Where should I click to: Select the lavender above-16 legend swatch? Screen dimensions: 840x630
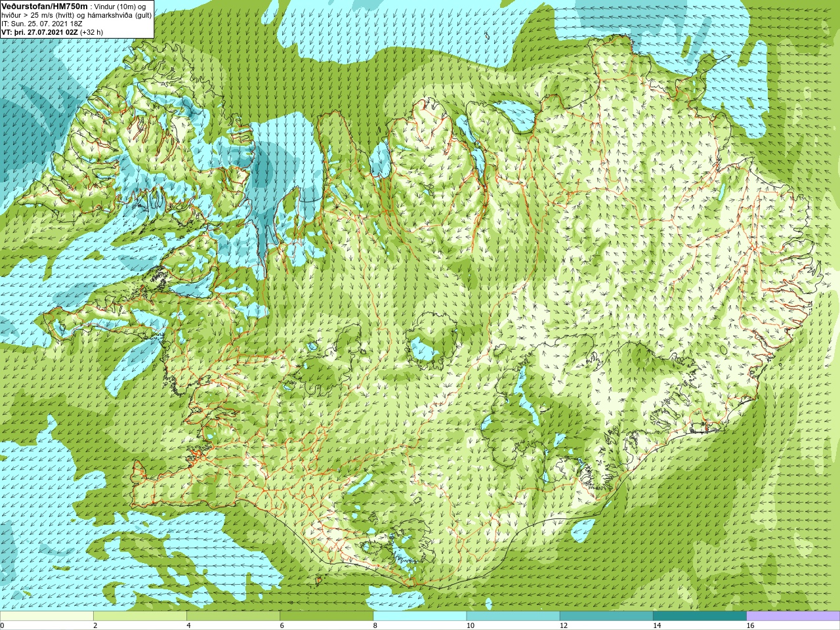click(793, 616)
